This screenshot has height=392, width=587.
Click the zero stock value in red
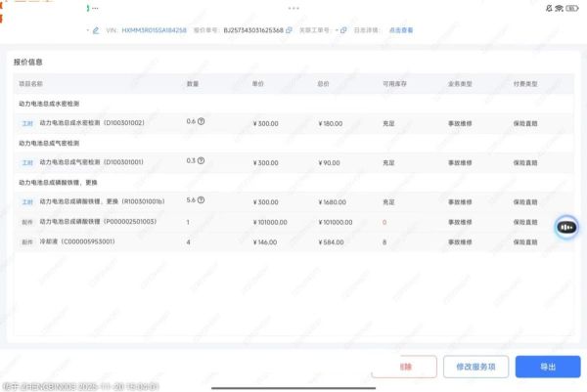(x=384, y=222)
